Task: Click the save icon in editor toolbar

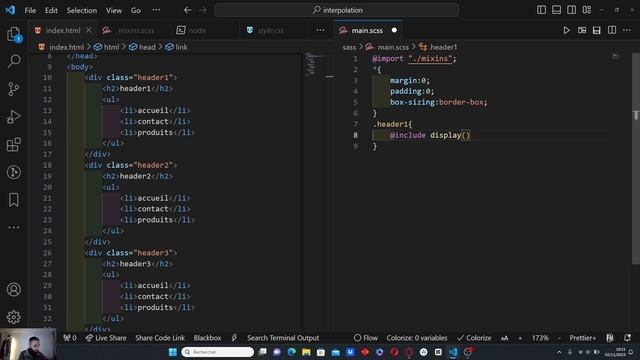Action: (597, 30)
